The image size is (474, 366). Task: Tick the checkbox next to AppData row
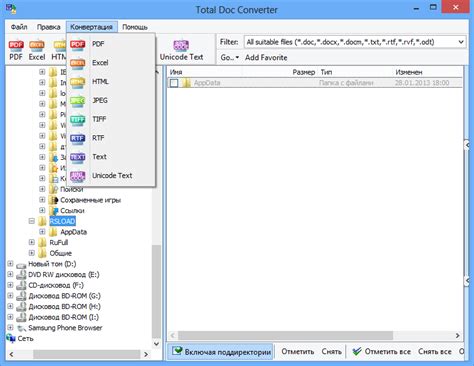[174, 83]
